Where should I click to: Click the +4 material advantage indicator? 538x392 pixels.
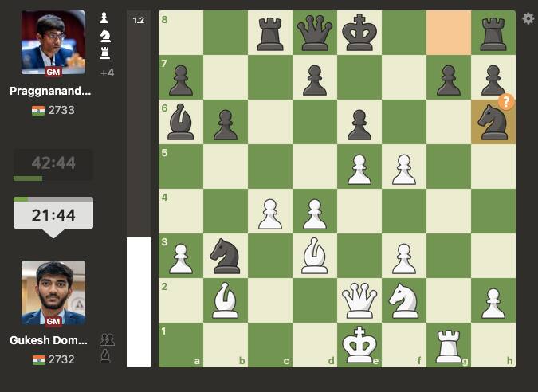107,73
